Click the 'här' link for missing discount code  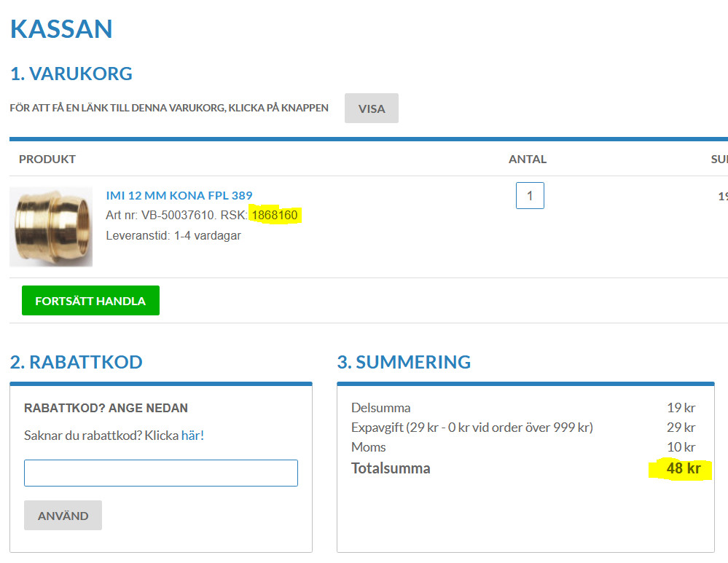coord(191,436)
